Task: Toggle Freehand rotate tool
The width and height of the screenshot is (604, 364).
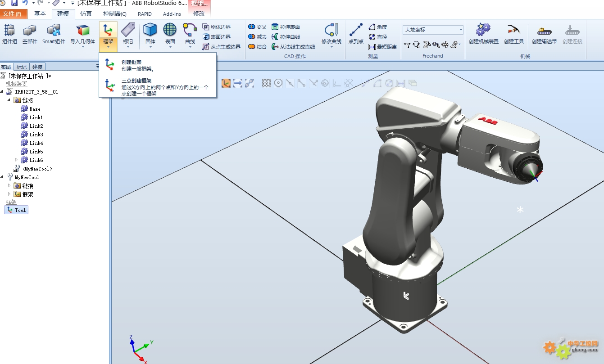Action: [x=417, y=44]
